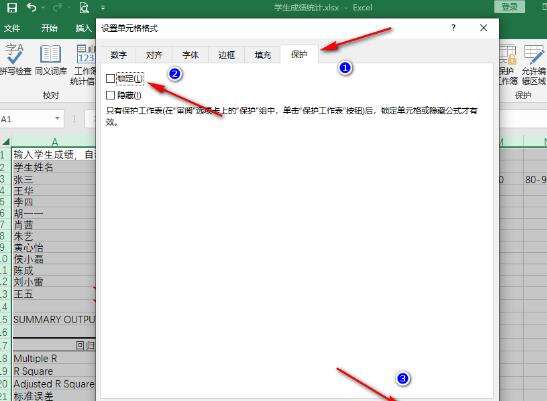Image resolution: width=547 pixels, height=401 pixels.
Task: Select the 边框 tab in format dialog
Action: click(x=226, y=55)
